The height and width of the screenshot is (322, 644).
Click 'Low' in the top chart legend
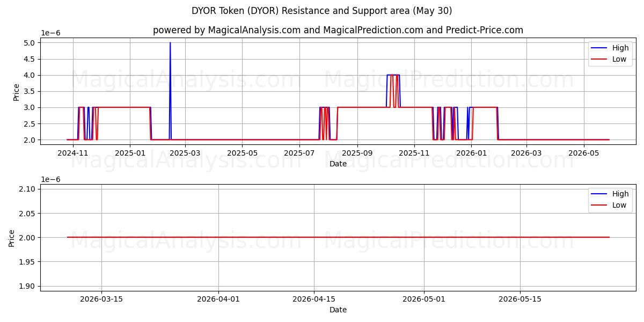pos(619,59)
